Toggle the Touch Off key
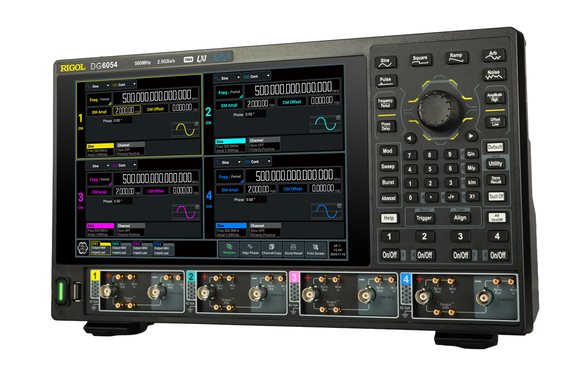Image resolution: width=588 pixels, height=372 pixels. [496, 196]
